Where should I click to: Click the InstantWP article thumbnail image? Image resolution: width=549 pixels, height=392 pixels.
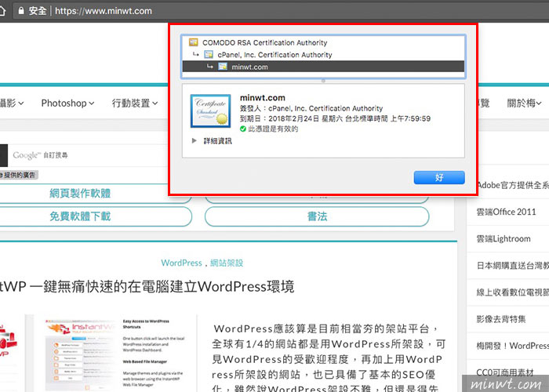point(115,353)
